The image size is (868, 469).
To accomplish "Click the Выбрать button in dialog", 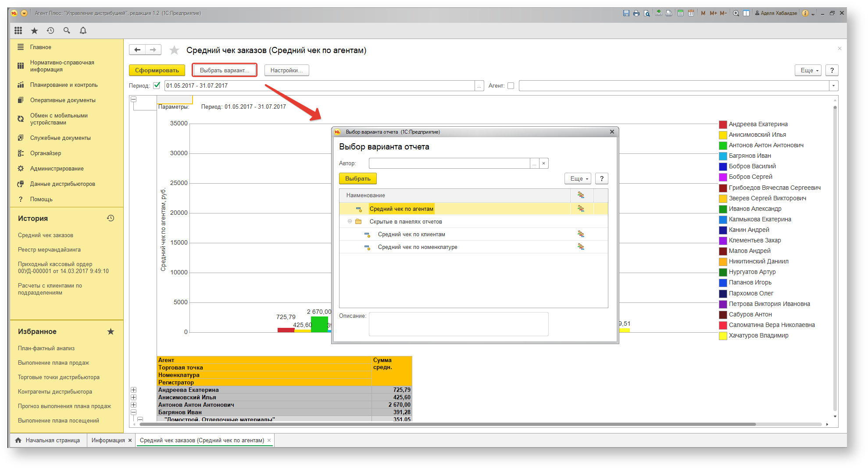I will tap(358, 178).
